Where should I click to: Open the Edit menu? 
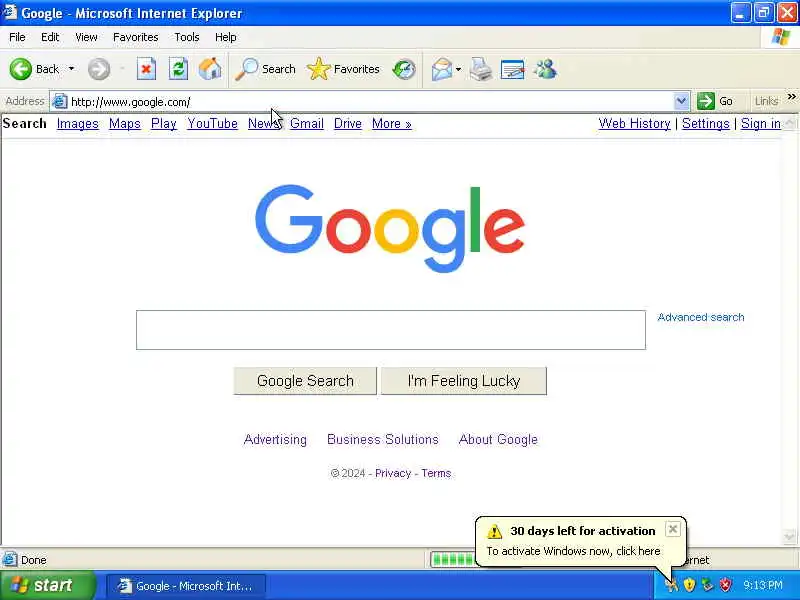coord(50,37)
